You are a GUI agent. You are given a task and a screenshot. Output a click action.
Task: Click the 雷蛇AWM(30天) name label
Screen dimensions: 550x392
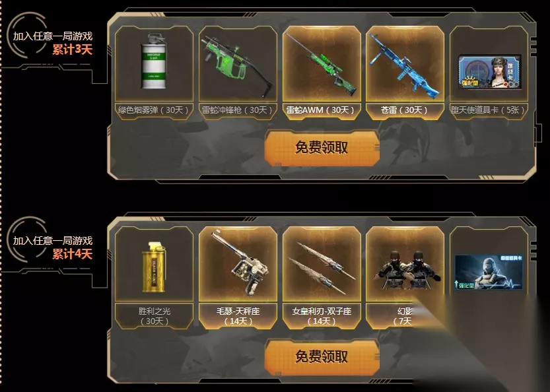coord(321,110)
